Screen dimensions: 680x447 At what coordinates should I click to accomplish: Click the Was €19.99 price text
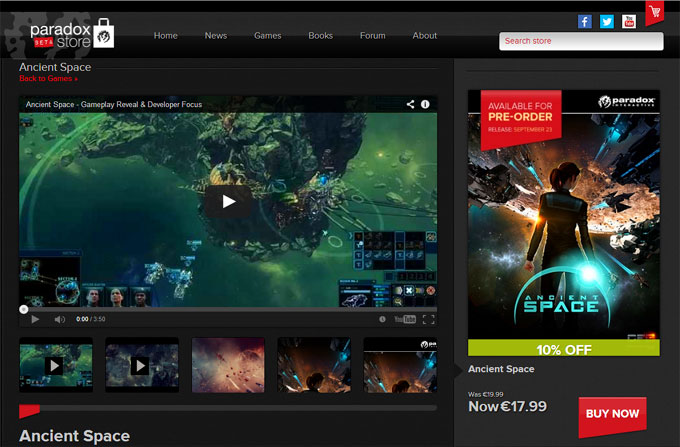click(486, 394)
